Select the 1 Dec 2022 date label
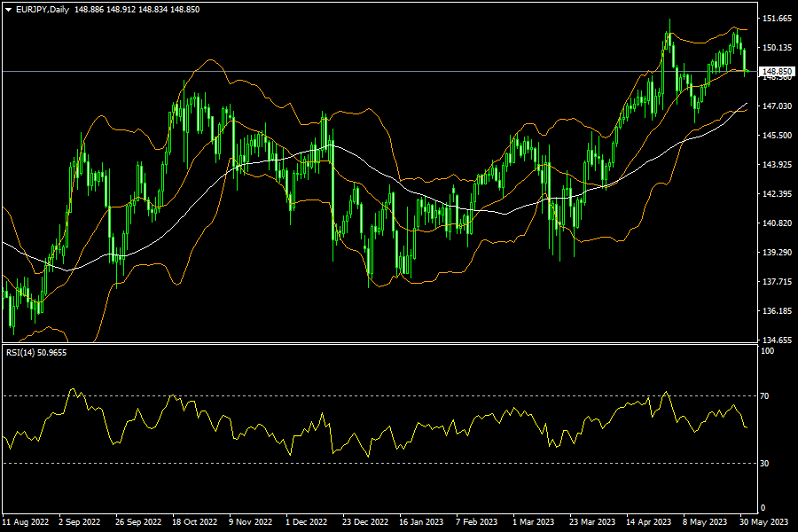 (x=307, y=522)
